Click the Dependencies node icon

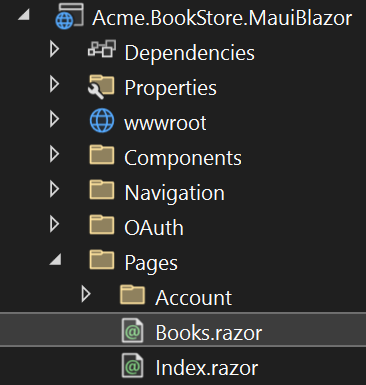tap(102, 49)
